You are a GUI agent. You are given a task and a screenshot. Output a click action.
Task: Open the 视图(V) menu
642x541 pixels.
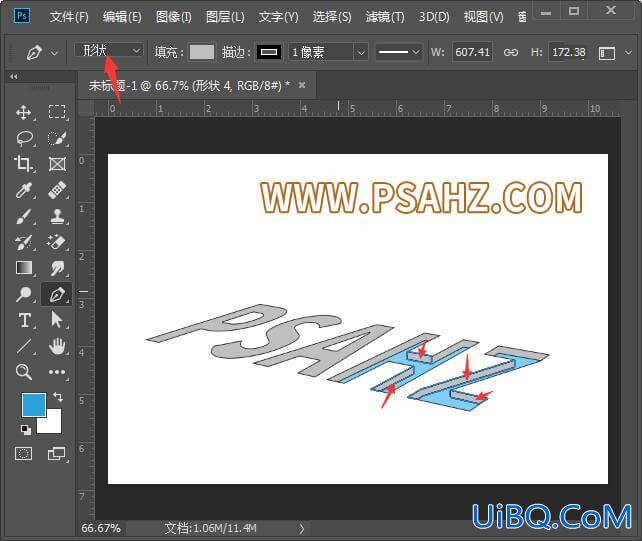[x=484, y=17]
